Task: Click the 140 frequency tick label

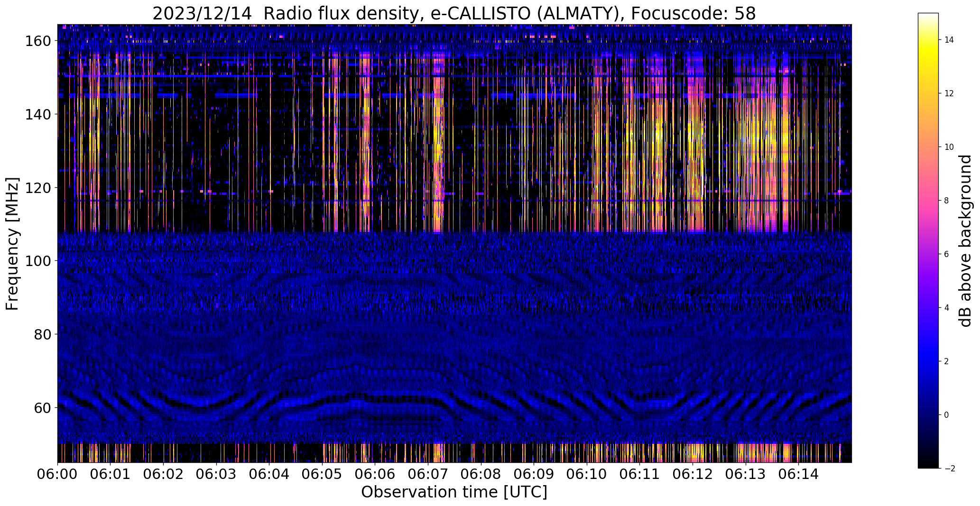Action: click(x=37, y=114)
